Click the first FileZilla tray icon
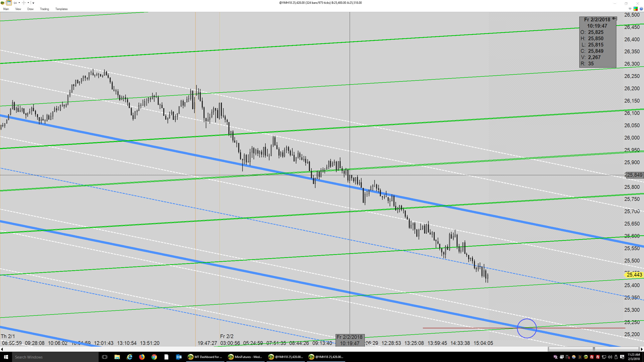The width and height of the screenshot is (644, 362). coord(592,357)
